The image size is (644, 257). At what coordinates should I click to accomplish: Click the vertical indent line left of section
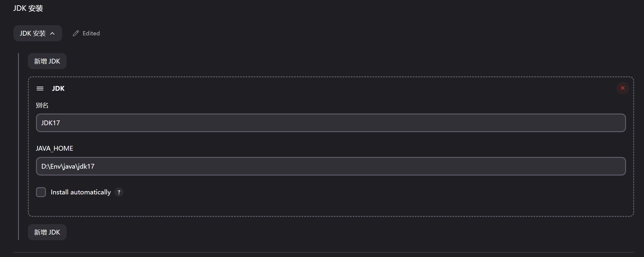[19, 147]
